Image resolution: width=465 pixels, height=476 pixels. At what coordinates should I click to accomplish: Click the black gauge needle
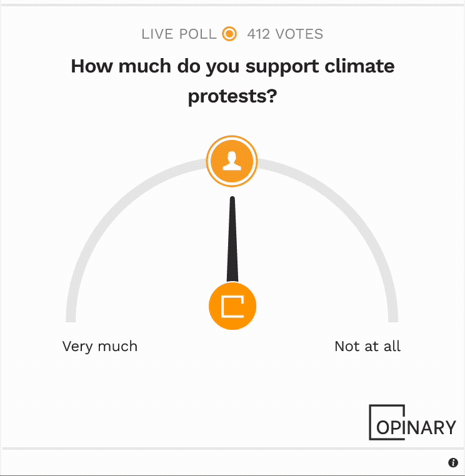(232, 239)
